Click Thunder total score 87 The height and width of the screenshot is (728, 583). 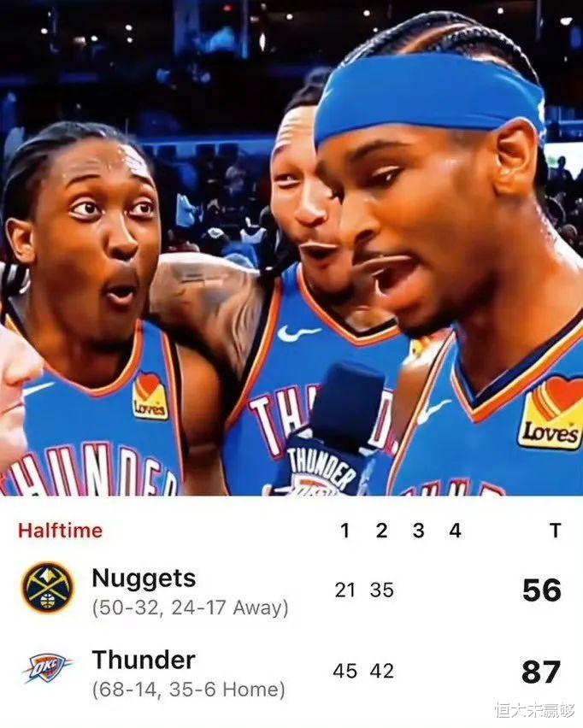[x=541, y=672]
